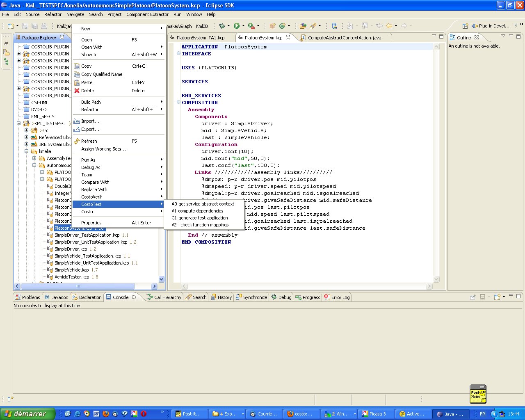Image resolution: width=525 pixels, height=420 pixels.
Task: Click the démarrer Start button
Action: (27, 414)
